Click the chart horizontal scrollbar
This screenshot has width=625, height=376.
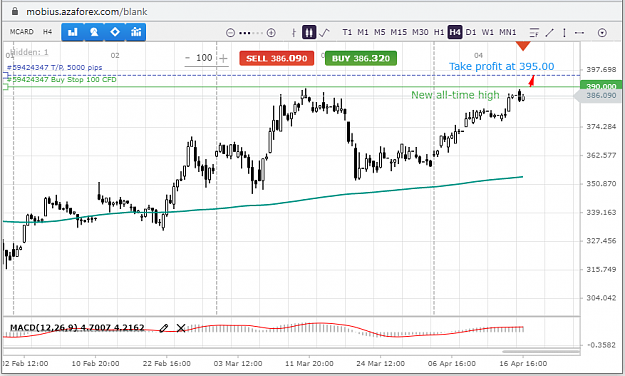pos(541,352)
